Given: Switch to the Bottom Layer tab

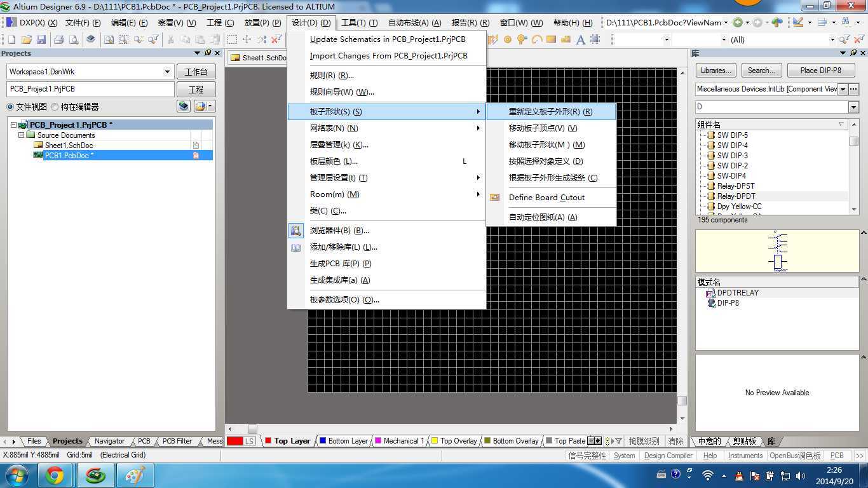Looking at the screenshot, I should pos(343,441).
